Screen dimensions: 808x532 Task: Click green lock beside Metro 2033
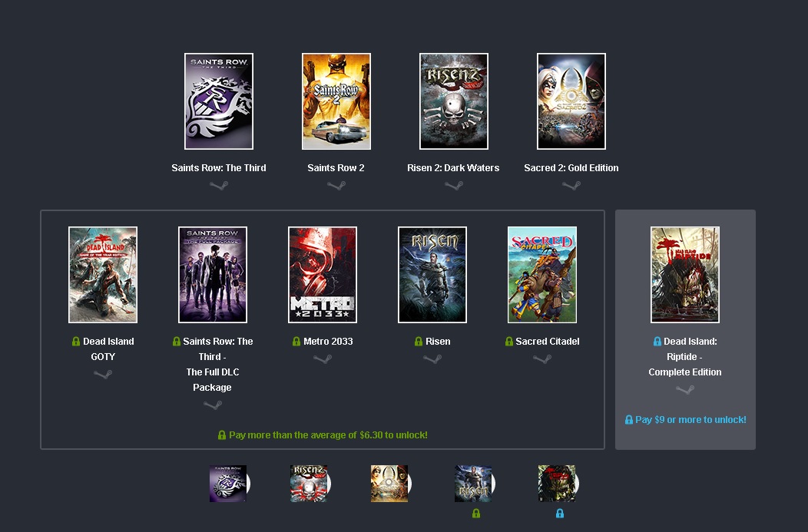click(x=296, y=342)
